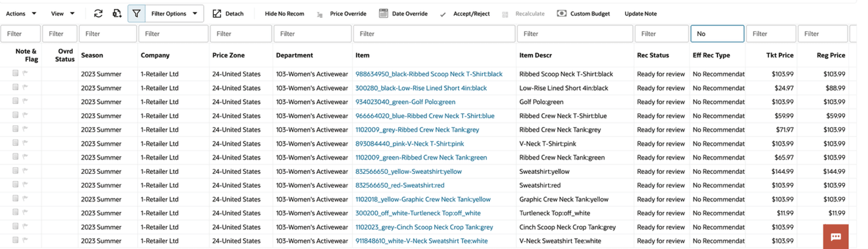Click the Rec Status filter field
The width and height of the screenshot is (868, 249).
662,34
